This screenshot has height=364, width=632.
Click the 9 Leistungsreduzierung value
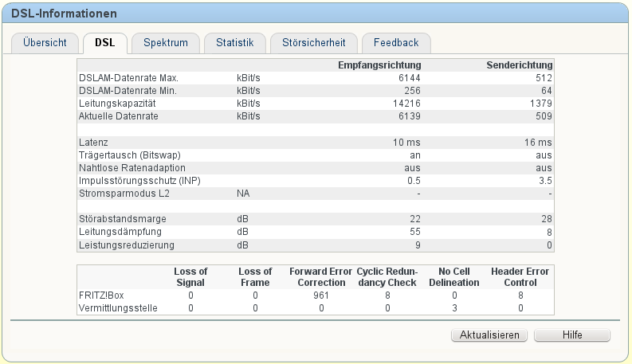(x=418, y=245)
